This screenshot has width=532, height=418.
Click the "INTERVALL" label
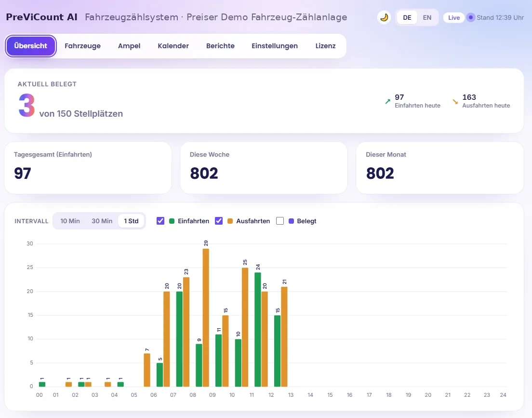coord(31,221)
